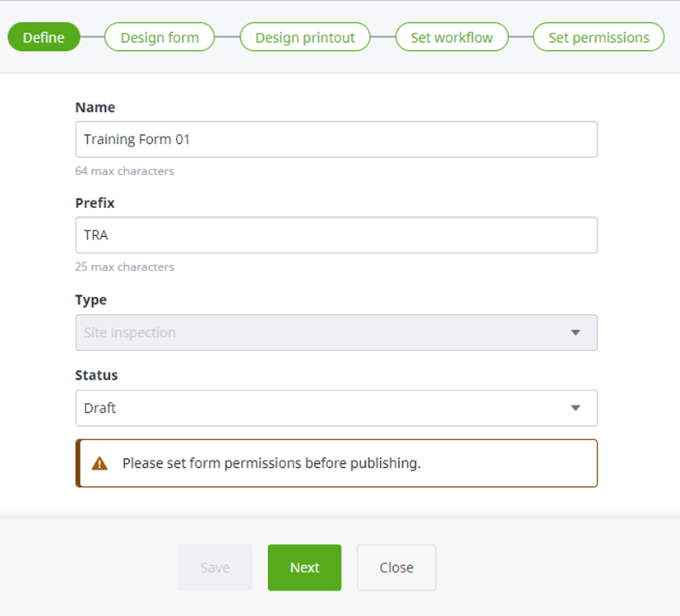Click the 64 max characters hint
The image size is (680, 616).
(124, 171)
